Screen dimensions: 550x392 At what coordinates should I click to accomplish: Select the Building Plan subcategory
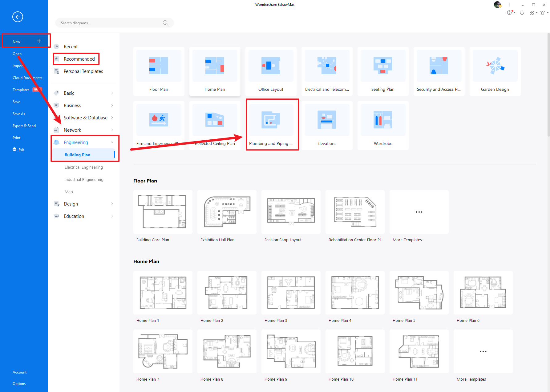[83, 155]
